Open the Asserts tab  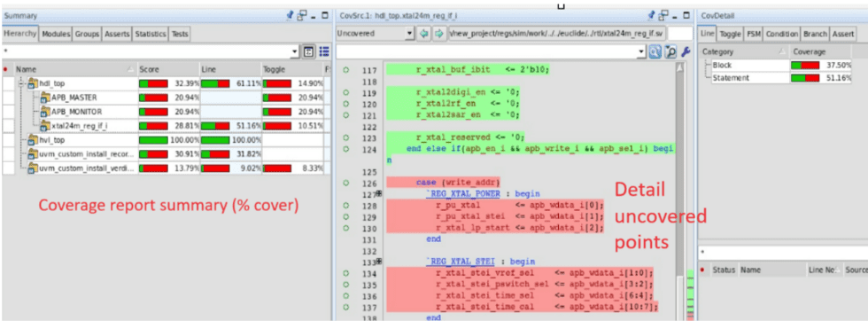tap(117, 34)
